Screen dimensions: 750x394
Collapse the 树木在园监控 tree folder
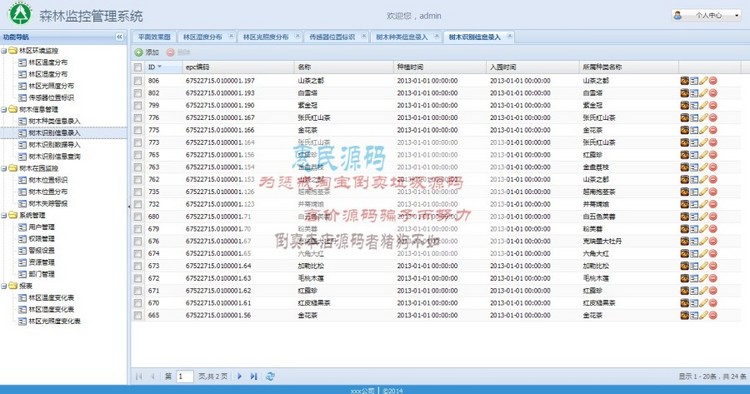(x=4, y=168)
